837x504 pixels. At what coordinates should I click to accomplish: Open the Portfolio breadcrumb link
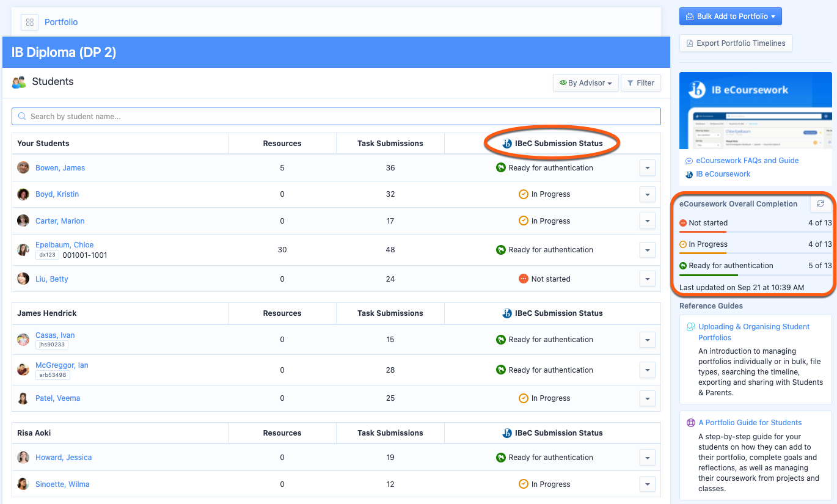pyautogui.click(x=61, y=22)
